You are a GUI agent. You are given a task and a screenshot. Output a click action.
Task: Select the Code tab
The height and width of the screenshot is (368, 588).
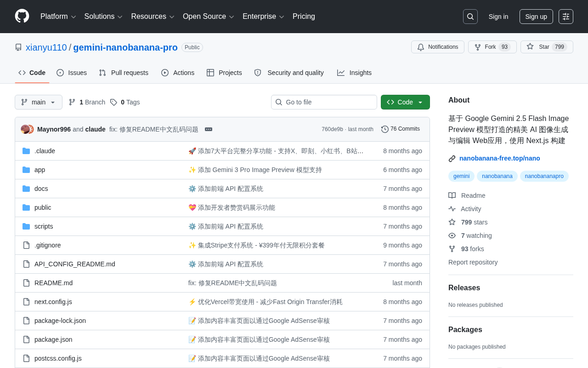(x=32, y=73)
